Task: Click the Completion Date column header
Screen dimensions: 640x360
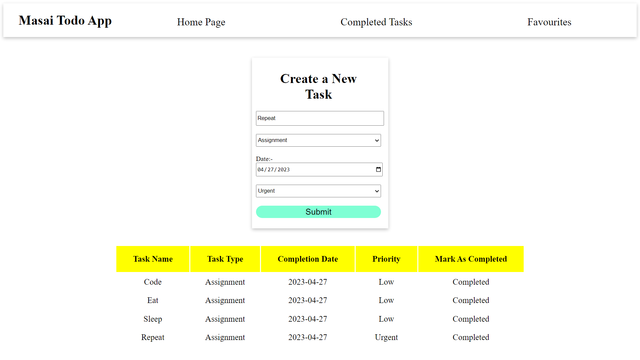Action: (x=308, y=259)
